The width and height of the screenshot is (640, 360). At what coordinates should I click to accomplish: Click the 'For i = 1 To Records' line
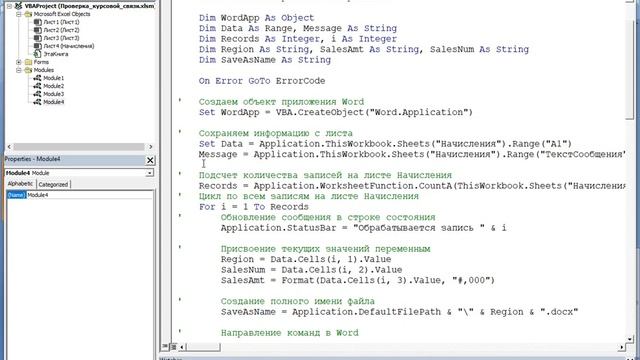pos(254,207)
